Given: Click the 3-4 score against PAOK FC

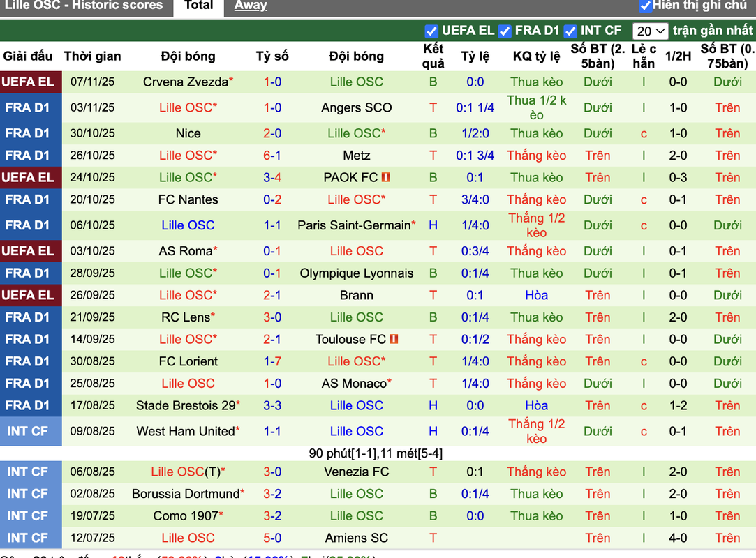Looking at the screenshot, I should tap(272, 178).
